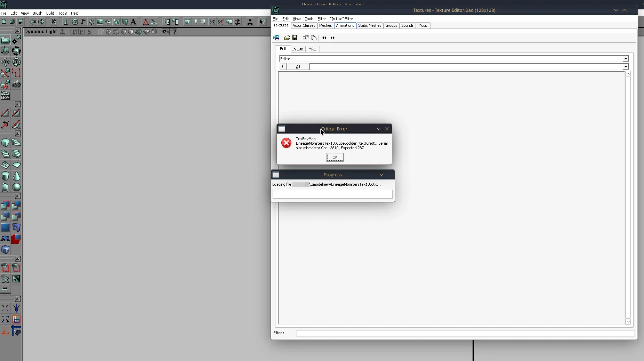Toggle the Front viewport F button
Screen dimensions: 644x361
81,32
